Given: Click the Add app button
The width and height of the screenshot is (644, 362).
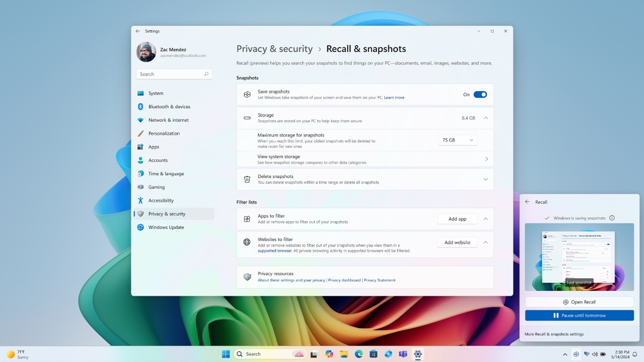Looking at the screenshot, I should pos(457,219).
